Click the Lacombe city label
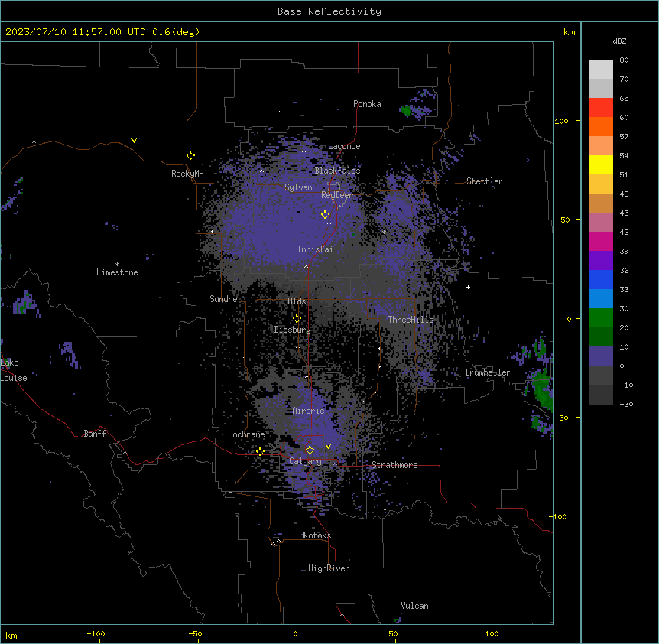The width and height of the screenshot is (659, 644). pos(344,146)
